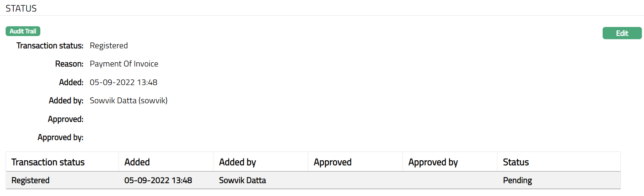
Task: Open the Audit Trail button
Action: (x=23, y=31)
